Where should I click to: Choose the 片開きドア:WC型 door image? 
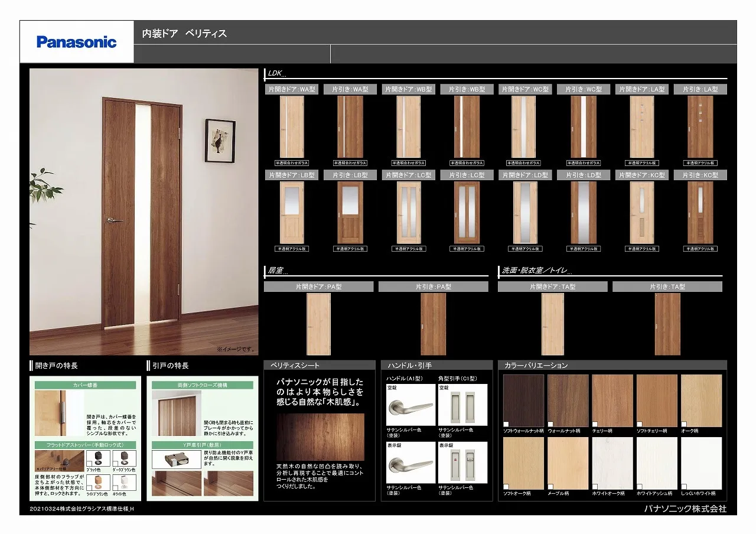[x=524, y=126]
